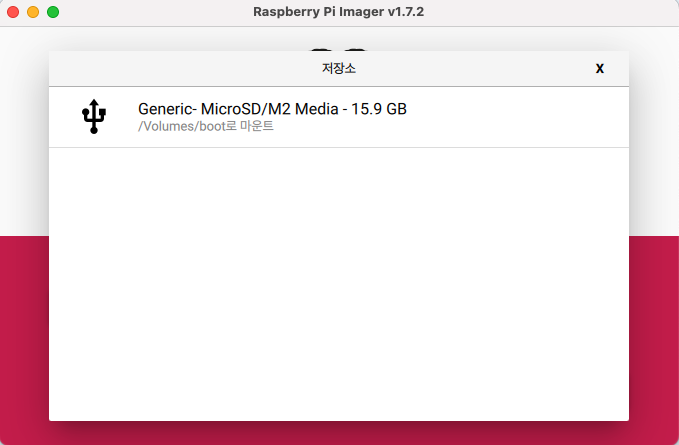This screenshot has width=679, height=445.
Task: Click the empty area of the storage list
Action: 339,284
